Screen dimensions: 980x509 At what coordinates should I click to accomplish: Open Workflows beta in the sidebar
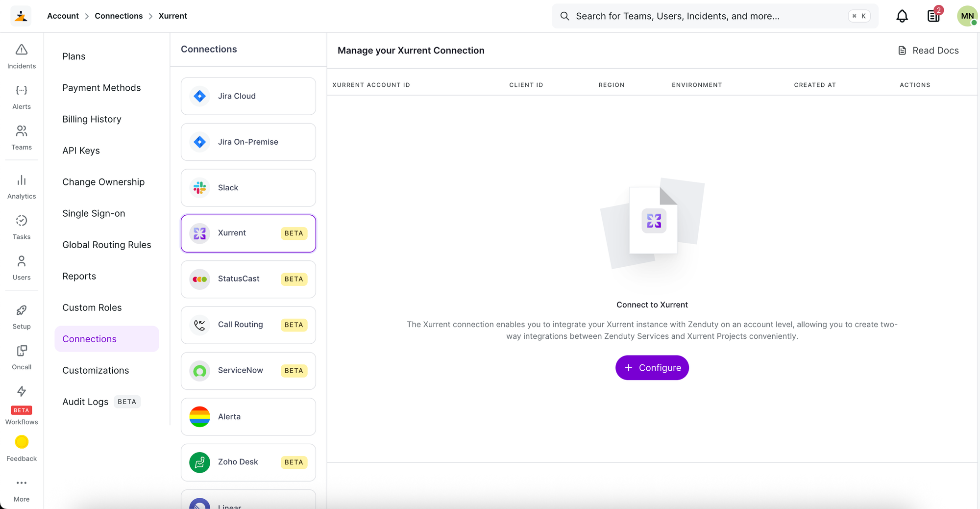22,405
